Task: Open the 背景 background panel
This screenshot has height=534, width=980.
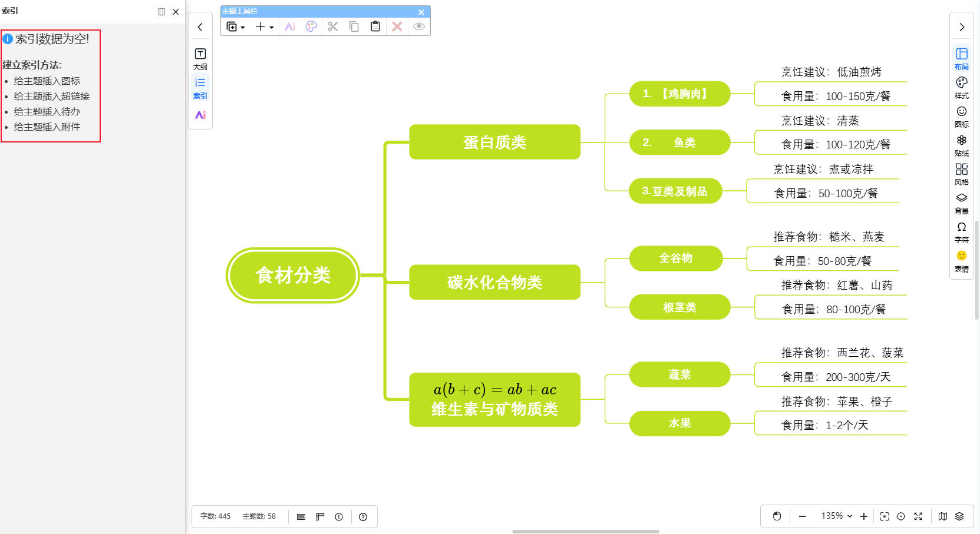Action: coord(961,203)
